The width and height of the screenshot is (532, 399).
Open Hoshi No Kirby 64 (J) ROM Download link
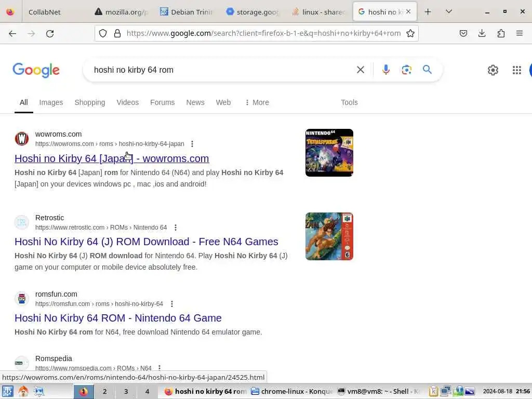tap(146, 242)
